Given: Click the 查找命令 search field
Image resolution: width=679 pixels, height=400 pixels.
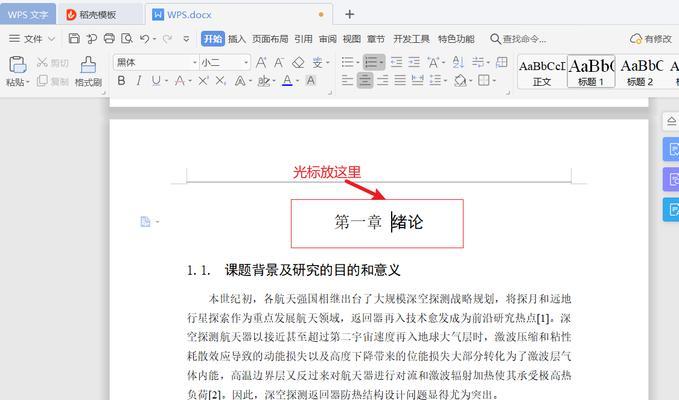Looking at the screenshot, I should coord(517,39).
